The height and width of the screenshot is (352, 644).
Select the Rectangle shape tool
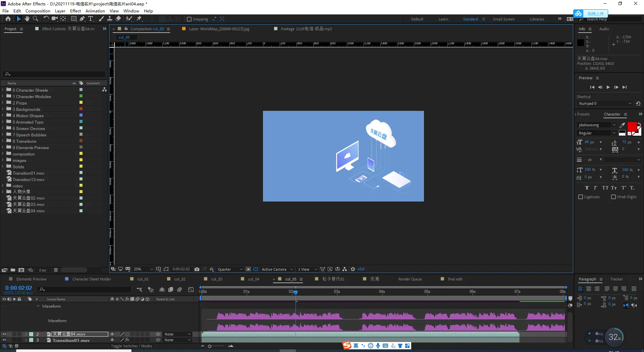click(x=74, y=19)
